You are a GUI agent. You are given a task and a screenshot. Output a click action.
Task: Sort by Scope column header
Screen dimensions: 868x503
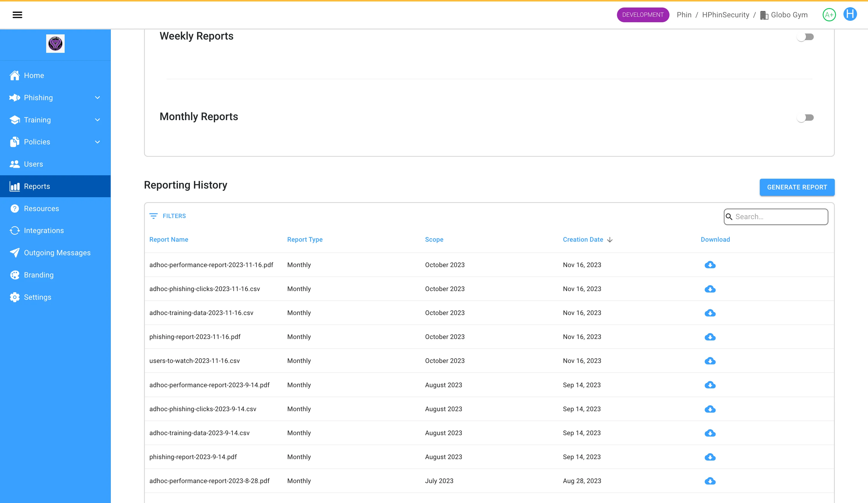434,240
